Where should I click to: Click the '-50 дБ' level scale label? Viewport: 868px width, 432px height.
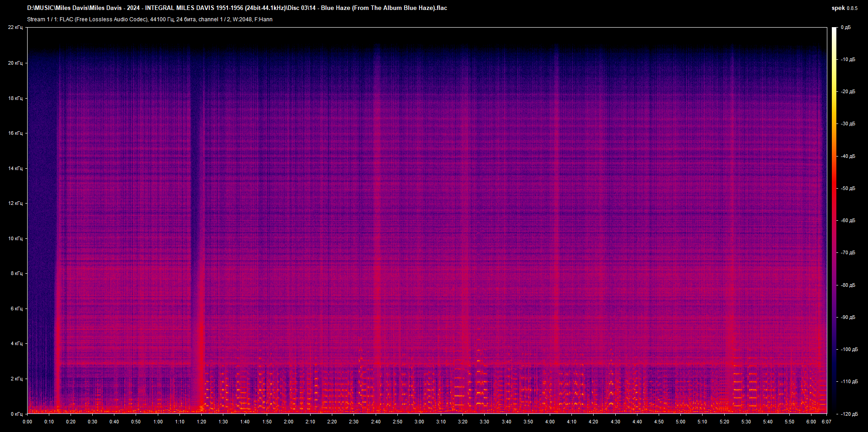[x=848, y=188]
